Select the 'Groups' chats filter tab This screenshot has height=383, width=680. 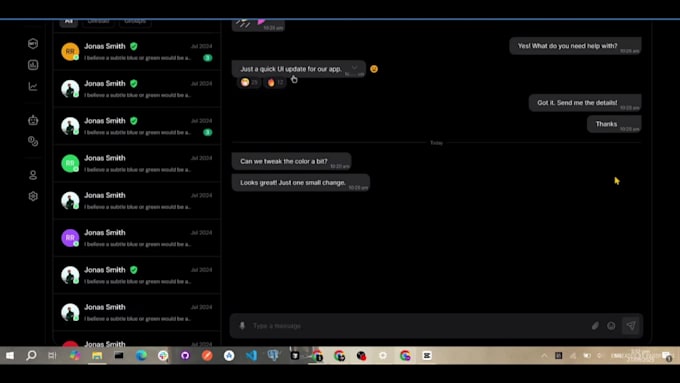tap(135, 22)
